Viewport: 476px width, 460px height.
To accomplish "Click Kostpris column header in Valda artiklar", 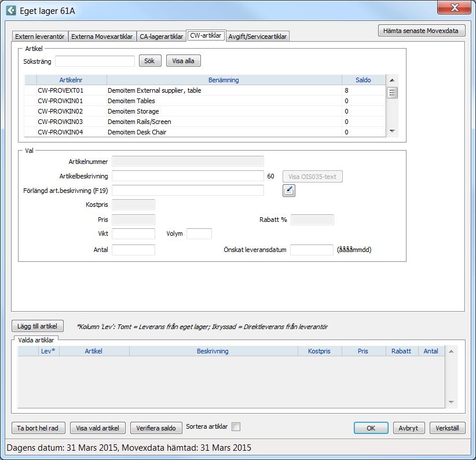I will tap(319, 351).
